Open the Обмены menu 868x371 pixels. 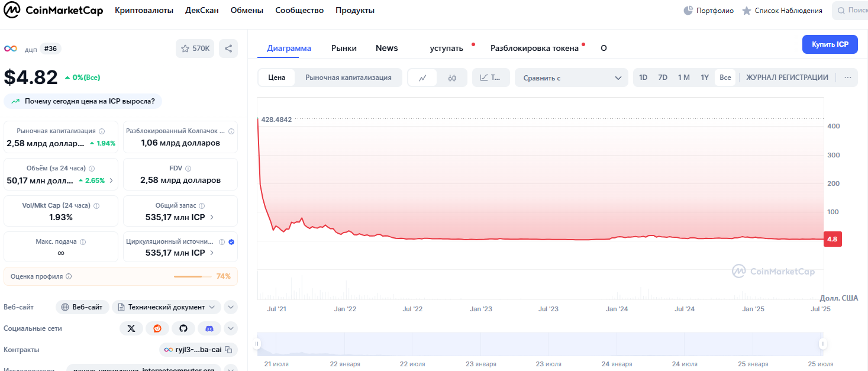coord(247,11)
